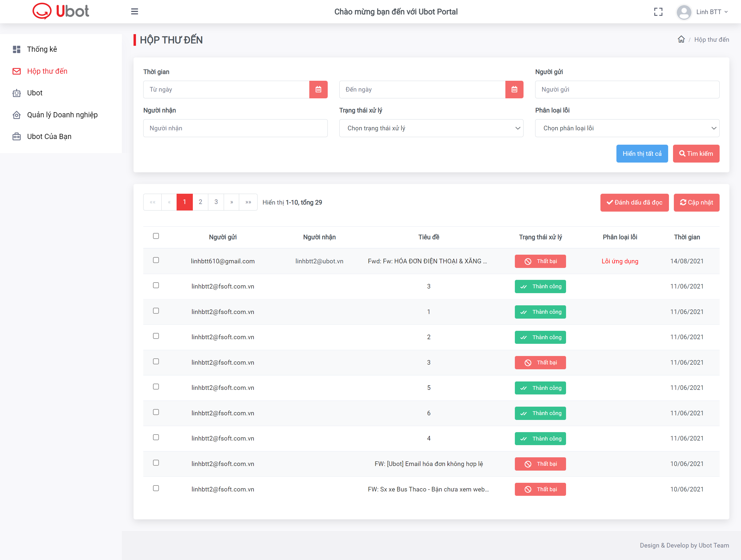
Task: Click Thành công badge for subject 2
Action: click(x=540, y=337)
